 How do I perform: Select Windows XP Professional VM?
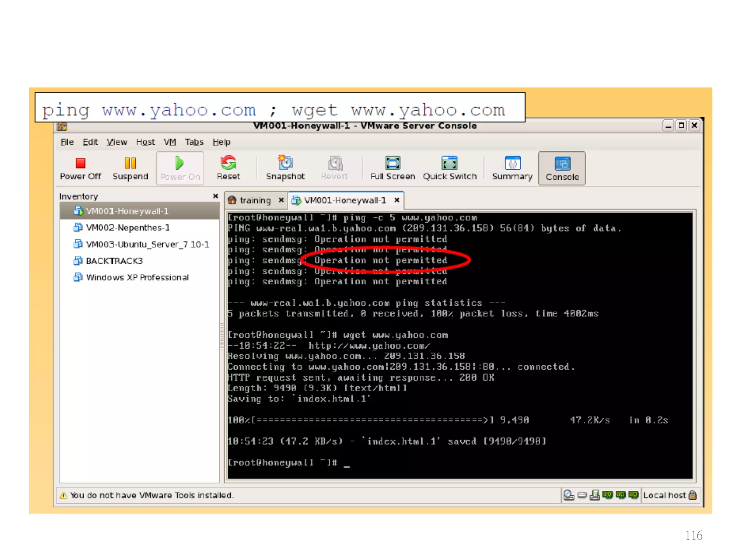137,277
